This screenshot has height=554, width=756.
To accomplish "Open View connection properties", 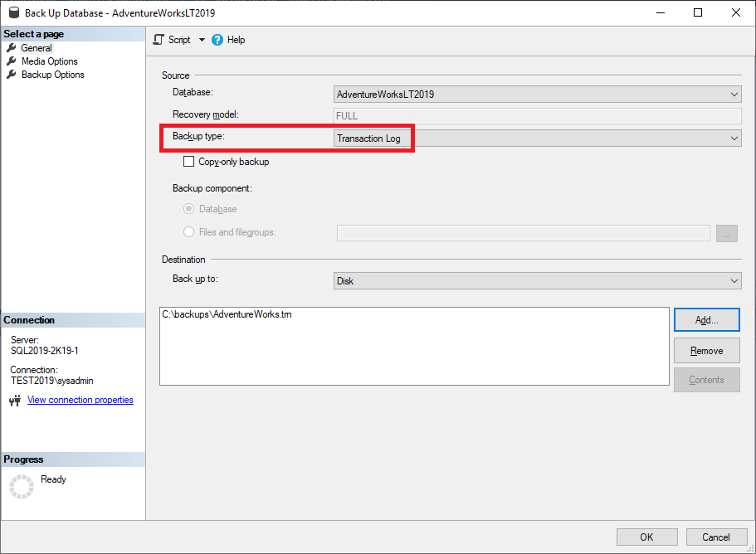I will (x=80, y=400).
